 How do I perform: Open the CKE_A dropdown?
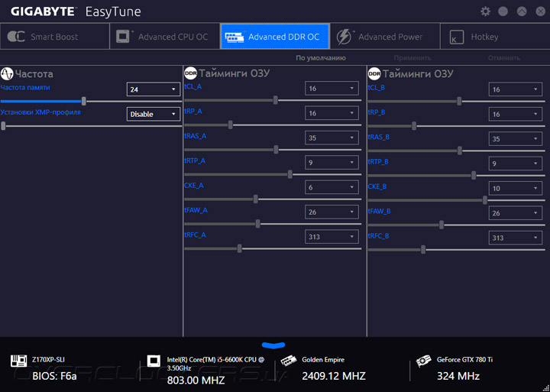click(x=332, y=187)
